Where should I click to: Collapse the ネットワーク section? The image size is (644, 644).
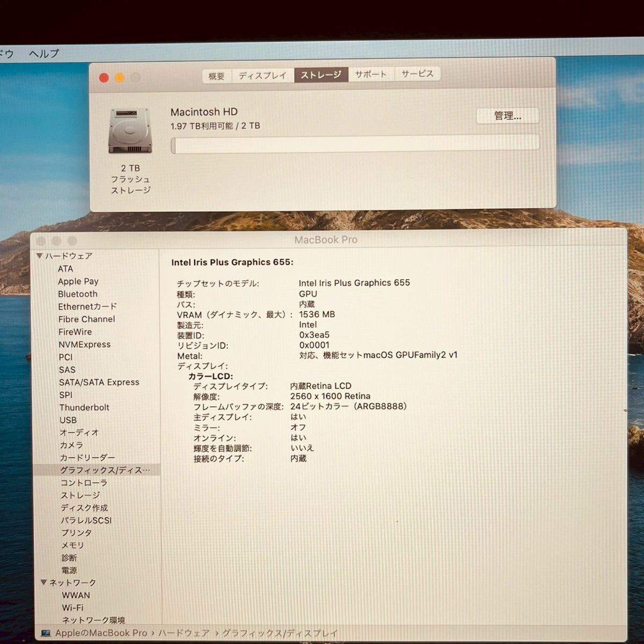43,582
